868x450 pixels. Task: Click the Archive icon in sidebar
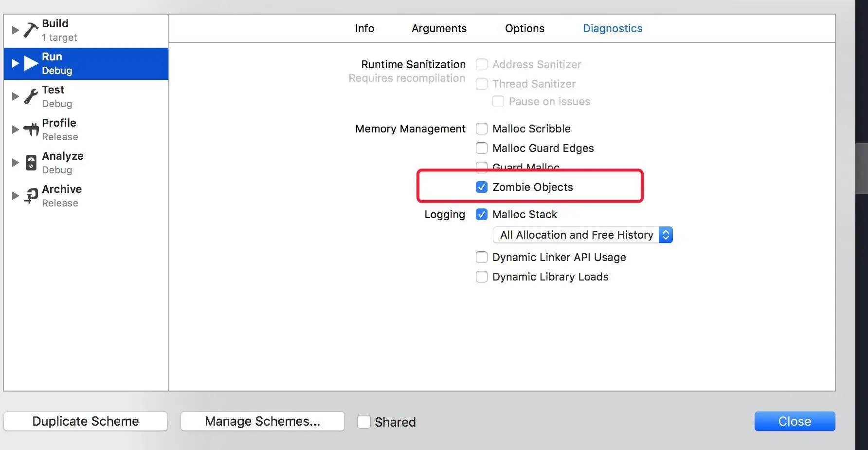(31, 196)
